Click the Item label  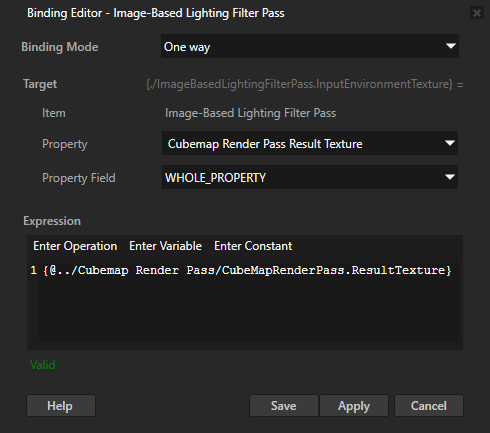[x=54, y=113]
